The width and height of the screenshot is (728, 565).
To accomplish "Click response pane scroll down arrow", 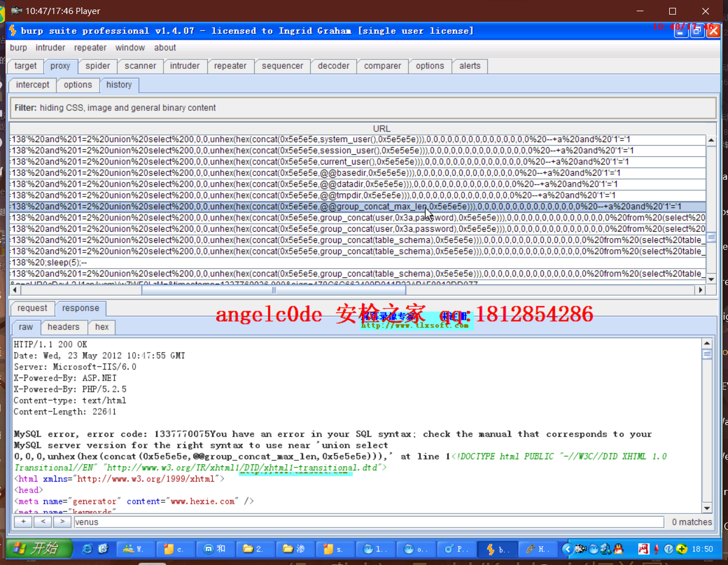I will (707, 508).
